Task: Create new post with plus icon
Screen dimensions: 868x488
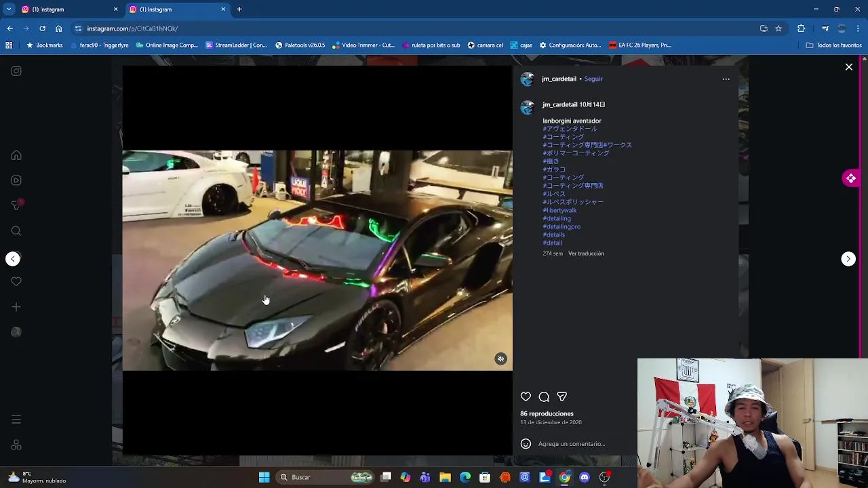Action: coord(16,307)
